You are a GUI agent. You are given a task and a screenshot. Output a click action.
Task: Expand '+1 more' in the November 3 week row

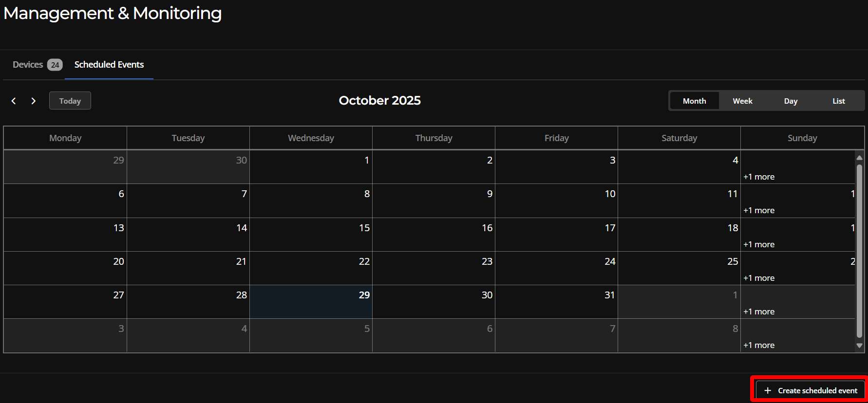click(x=759, y=345)
